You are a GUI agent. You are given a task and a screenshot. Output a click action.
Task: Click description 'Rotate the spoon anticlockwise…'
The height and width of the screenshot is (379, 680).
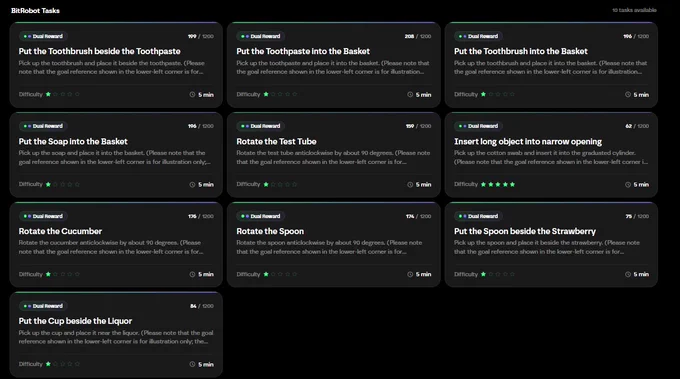pyautogui.click(x=329, y=247)
